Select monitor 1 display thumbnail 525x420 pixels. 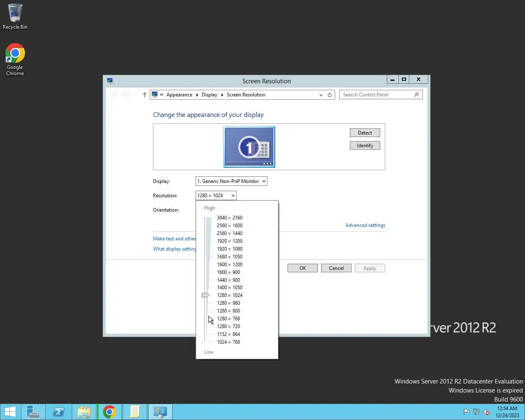[x=249, y=147]
